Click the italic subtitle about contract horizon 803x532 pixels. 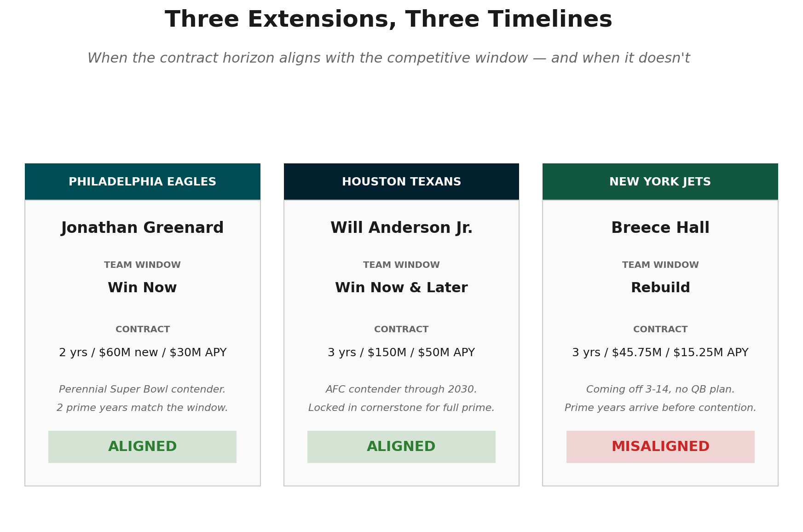(389, 58)
